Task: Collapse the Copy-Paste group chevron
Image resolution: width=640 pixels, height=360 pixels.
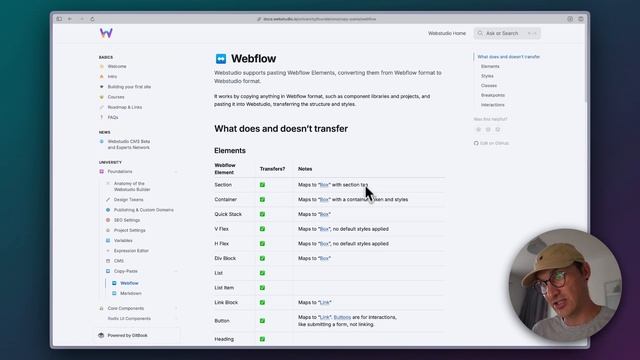Action: click(176, 271)
